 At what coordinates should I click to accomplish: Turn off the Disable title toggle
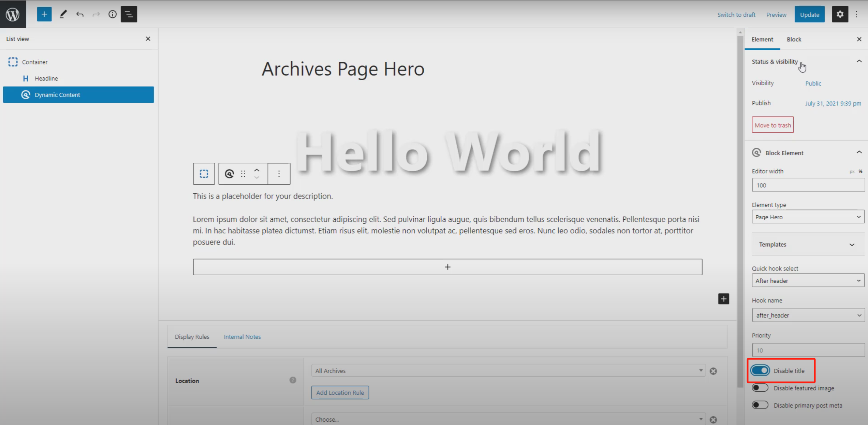760,370
